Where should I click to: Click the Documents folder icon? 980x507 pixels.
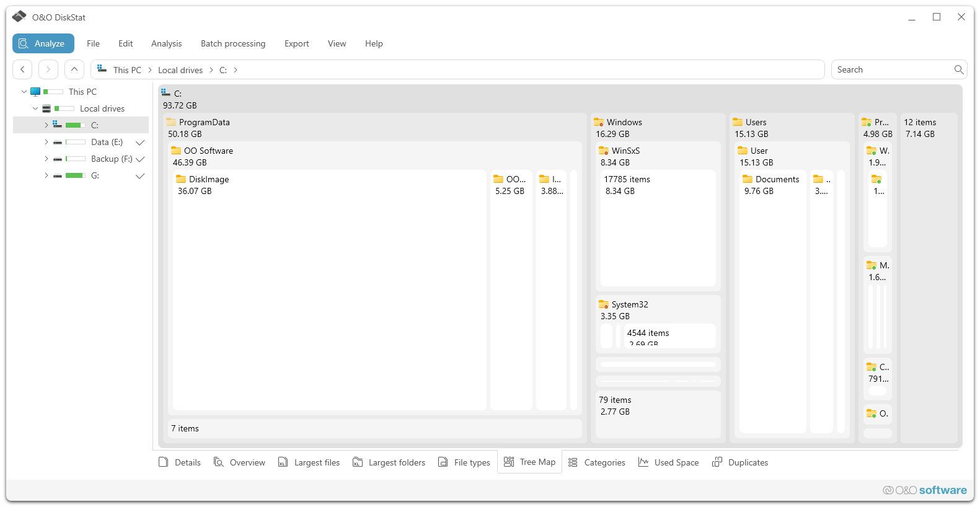point(748,179)
